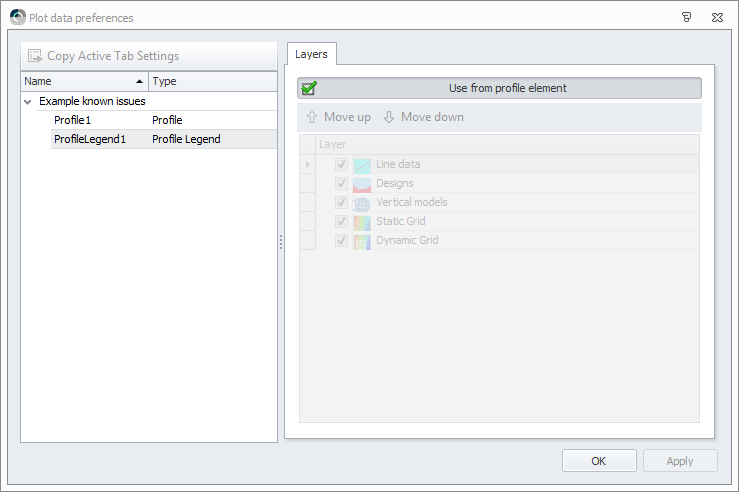Click the panel splitter handle dots
Viewport: 739px width, 492px height.
pyautogui.click(x=281, y=242)
